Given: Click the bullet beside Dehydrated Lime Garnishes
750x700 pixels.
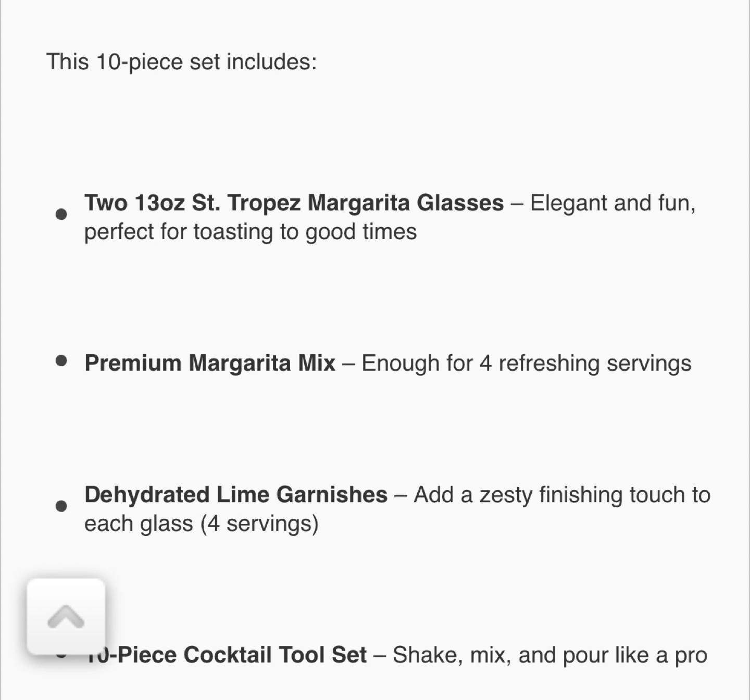Looking at the screenshot, I should pyautogui.click(x=61, y=506).
